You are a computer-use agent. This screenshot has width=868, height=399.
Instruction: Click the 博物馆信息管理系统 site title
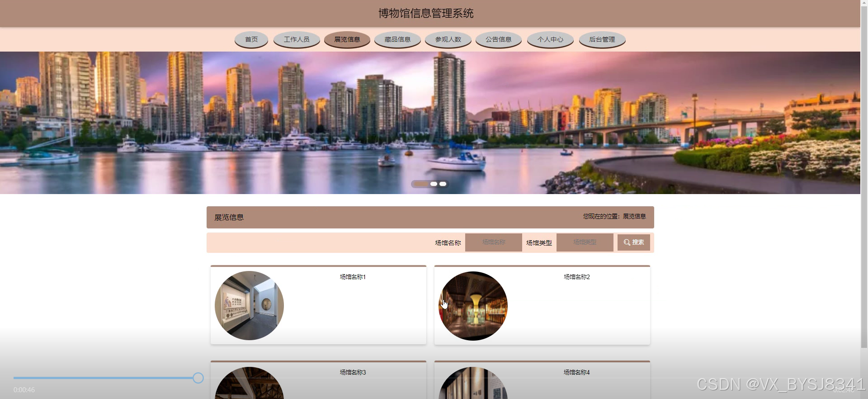click(x=426, y=14)
